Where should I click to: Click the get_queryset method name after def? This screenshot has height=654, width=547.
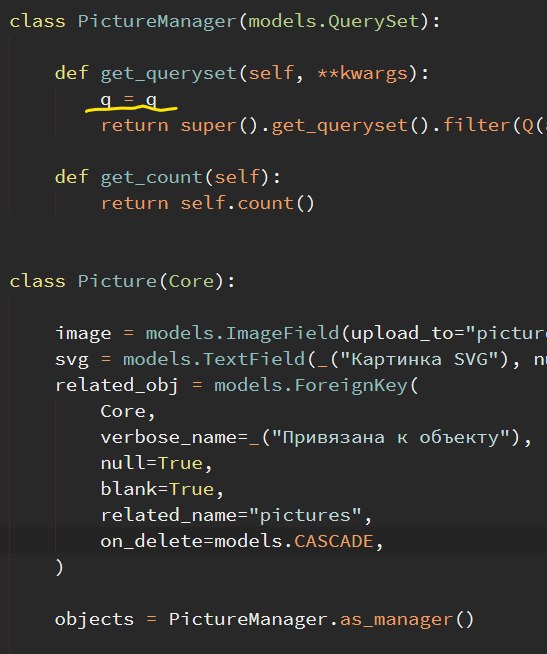click(169, 73)
